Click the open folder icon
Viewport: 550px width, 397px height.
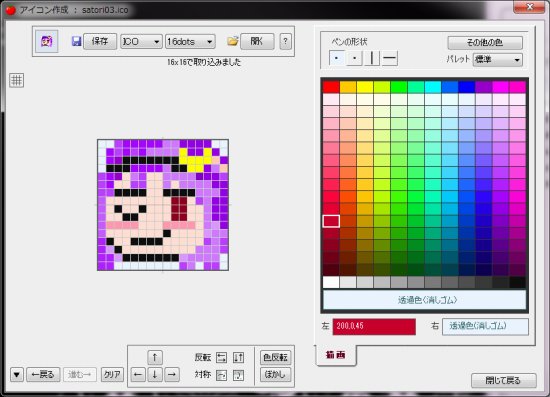232,41
